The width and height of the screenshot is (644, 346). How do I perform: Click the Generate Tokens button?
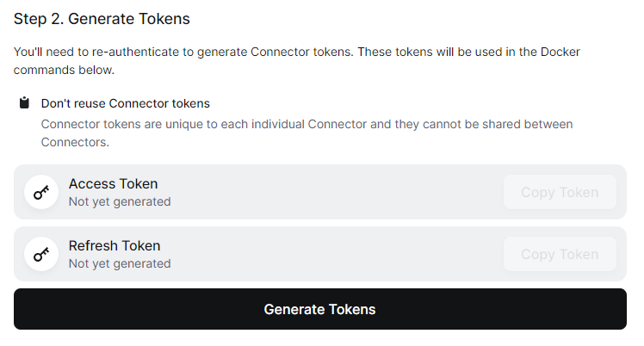point(320,309)
